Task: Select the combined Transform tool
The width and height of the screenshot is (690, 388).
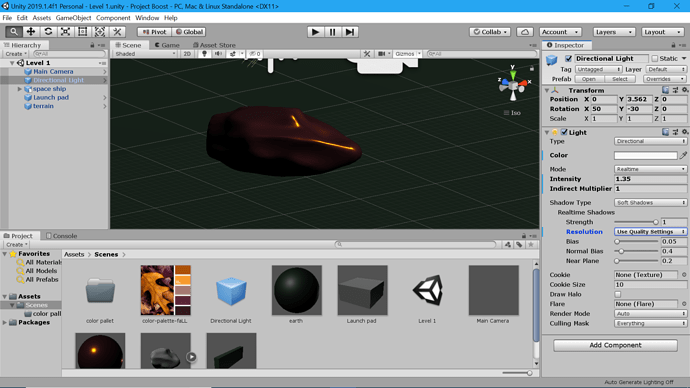Action: point(99,32)
